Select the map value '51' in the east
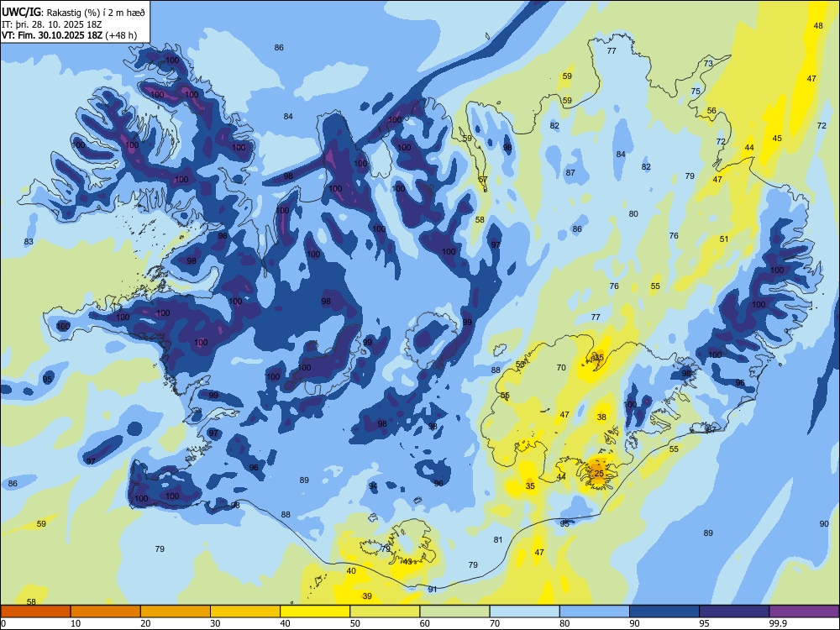Viewport: 840px width, 630px height. (724, 239)
